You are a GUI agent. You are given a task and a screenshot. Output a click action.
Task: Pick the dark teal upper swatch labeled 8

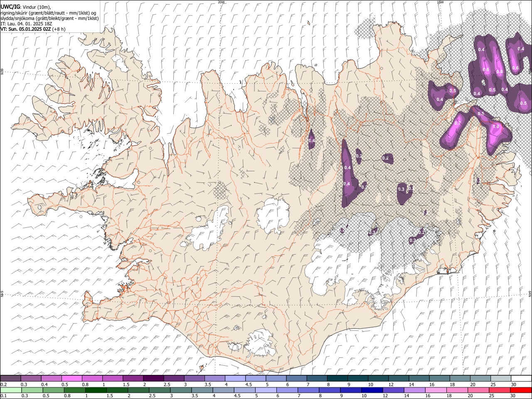click(x=337, y=378)
